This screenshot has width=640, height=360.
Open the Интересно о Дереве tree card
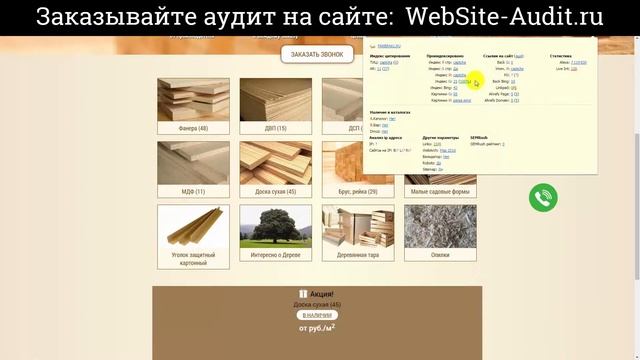pyautogui.click(x=276, y=233)
